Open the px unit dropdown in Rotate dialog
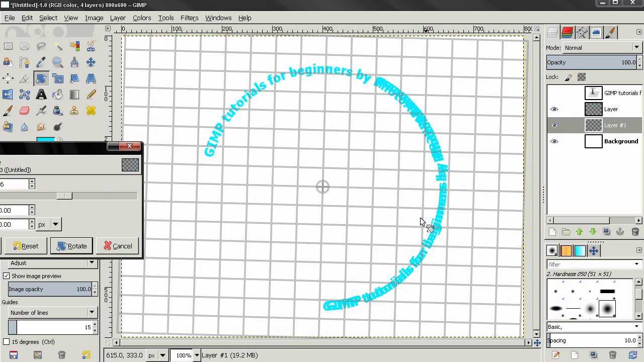 pos(49,224)
